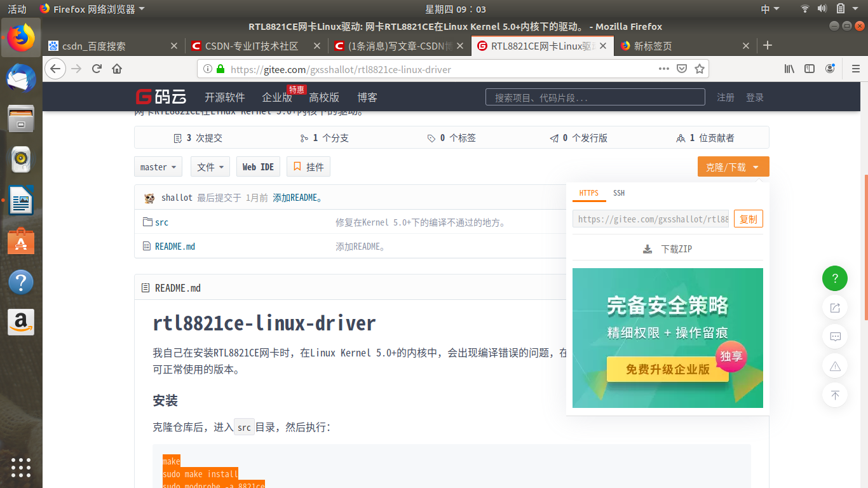868x488 pixels.
Task: Open the src folder
Action: pyautogui.click(x=161, y=222)
